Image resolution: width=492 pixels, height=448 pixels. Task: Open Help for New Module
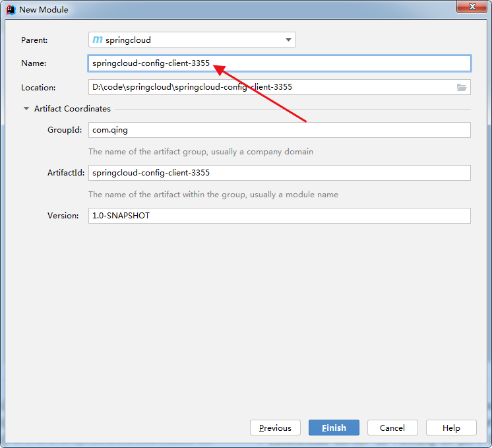[451, 428]
